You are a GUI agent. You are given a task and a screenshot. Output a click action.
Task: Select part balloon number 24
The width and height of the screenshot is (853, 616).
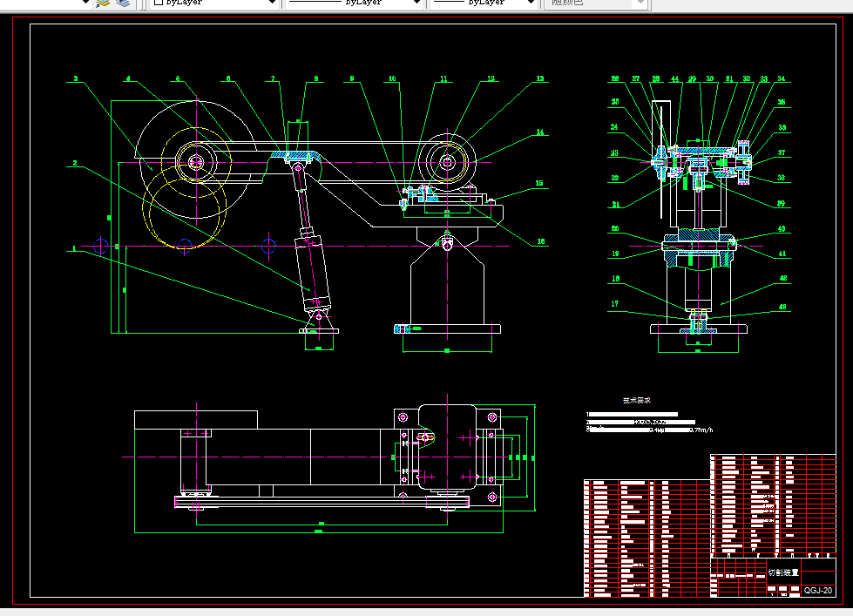[613, 127]
